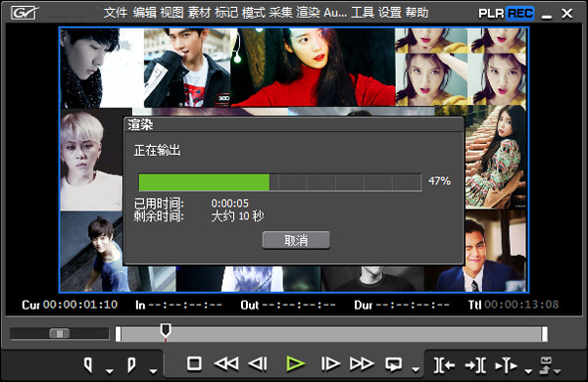Screen dimensions: 588x382
Task: Click the 47% progress percentage
Action: (x=439, y=181)
